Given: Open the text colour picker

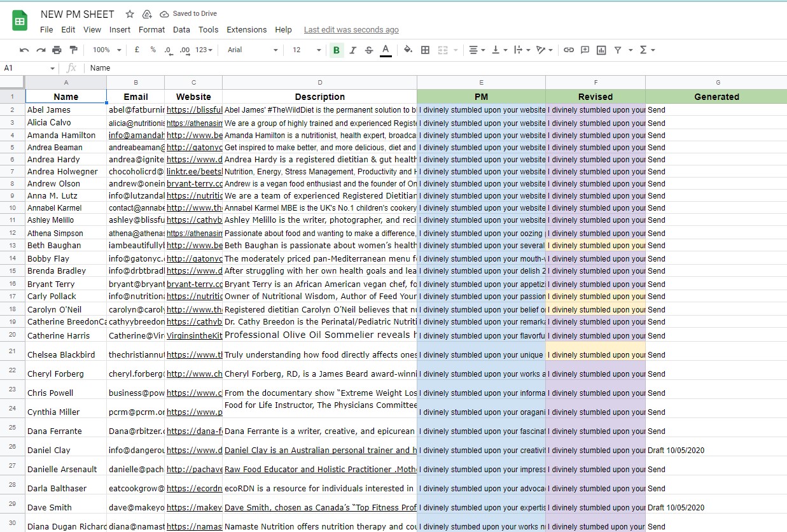Looking at the screenshot, I should click(386, 50).
